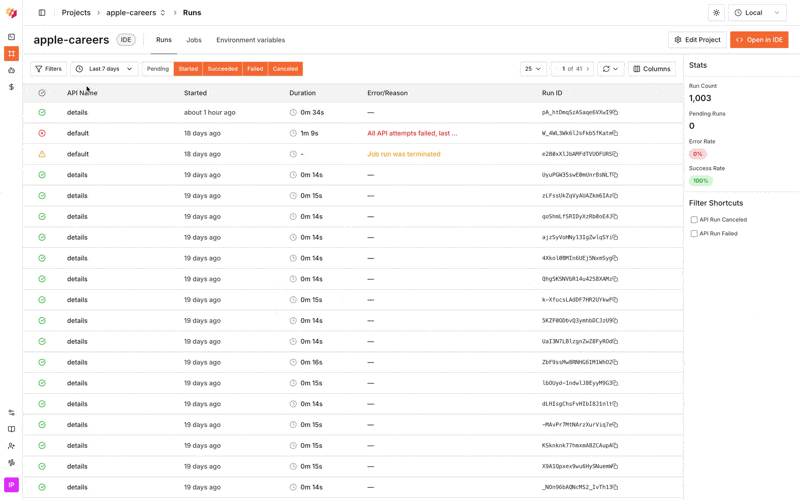This screenshot has height=500, width=800.
Task: Switch to Environment variables tab
Action: 251,40
